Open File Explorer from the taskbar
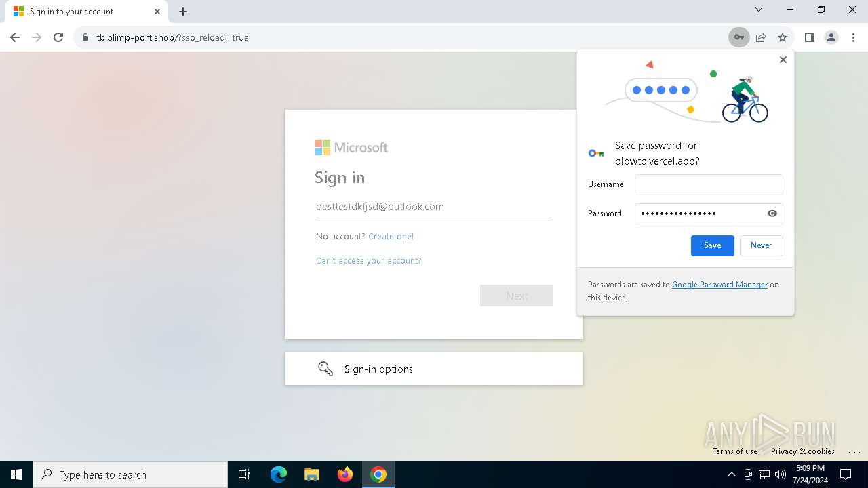The width and height of the screenshot is (868, 488). (x=311, y=474)
